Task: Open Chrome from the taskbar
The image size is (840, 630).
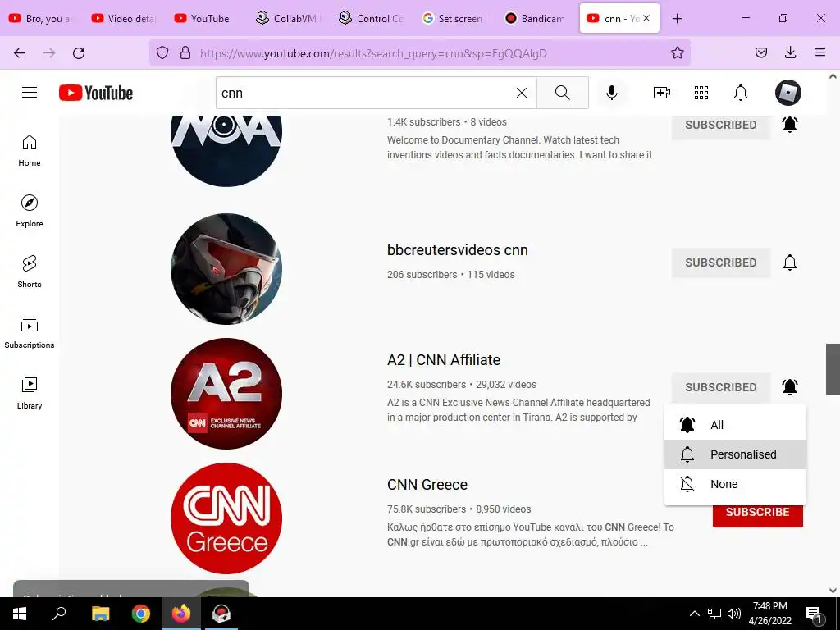Action: [x=141, y=614]
